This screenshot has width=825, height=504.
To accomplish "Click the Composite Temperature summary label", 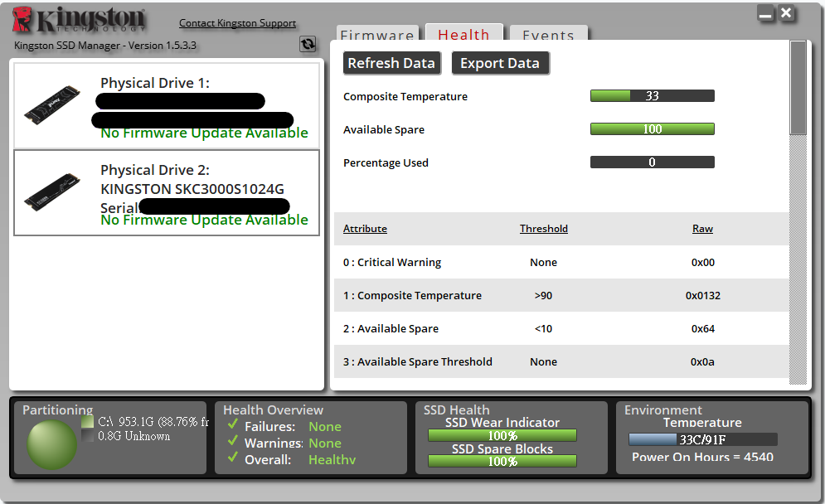I will pos(405,97).
